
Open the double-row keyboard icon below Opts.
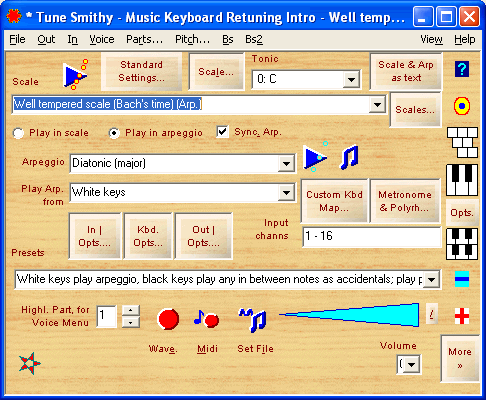pyautogui.click(x=462, y=244)
